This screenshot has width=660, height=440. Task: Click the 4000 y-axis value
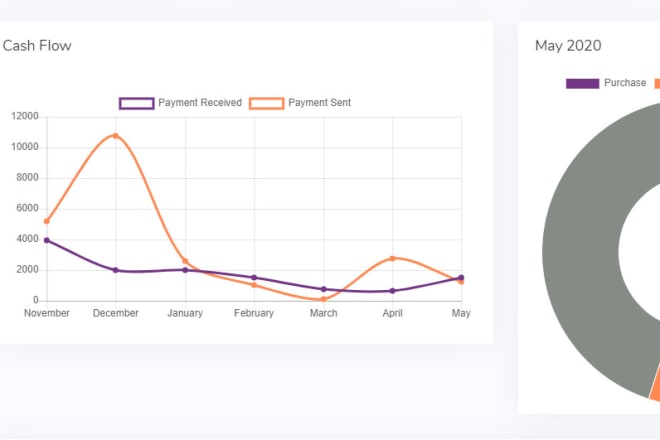(x=27, y=239)
